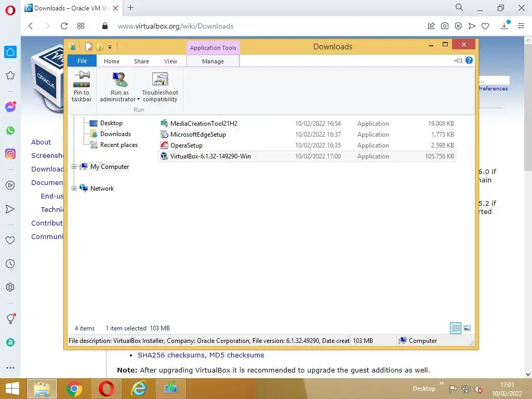Open Quick Access Toolbar customize dropdown

tap(110, 47)
